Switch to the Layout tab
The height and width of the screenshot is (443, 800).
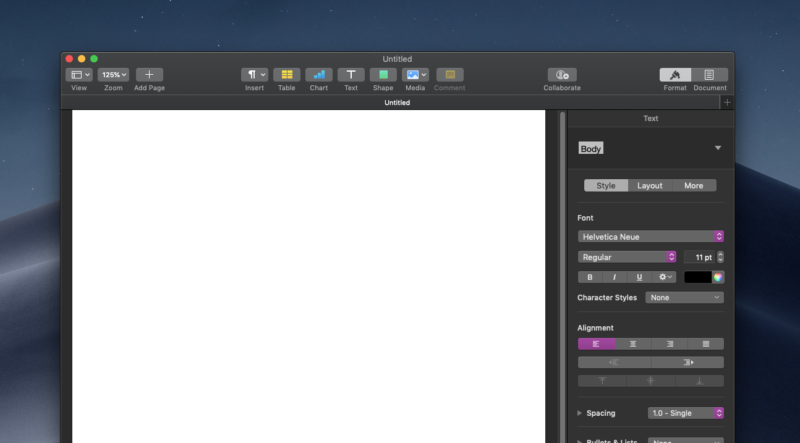click(x=649, y=185)
